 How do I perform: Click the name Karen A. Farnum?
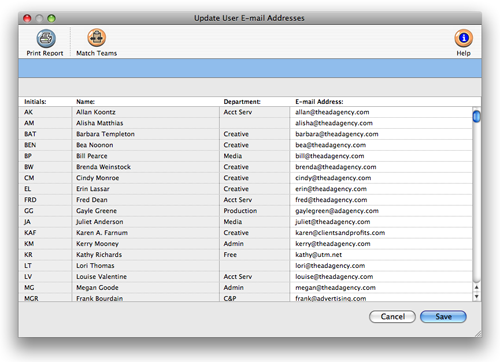tap(102, 233)
